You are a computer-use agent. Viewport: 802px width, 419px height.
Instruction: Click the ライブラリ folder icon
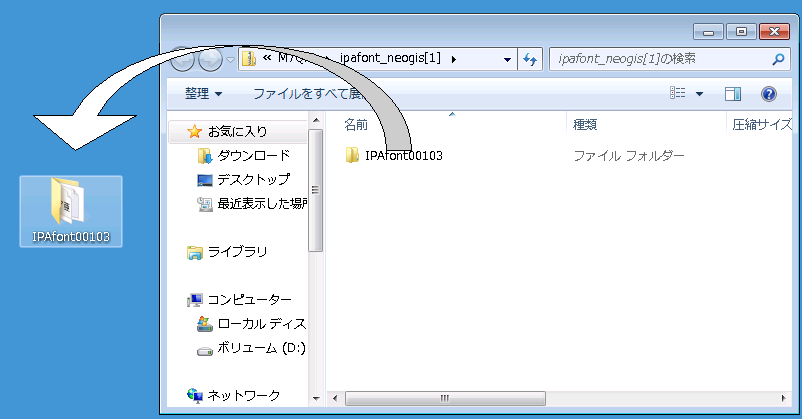pyautogui.click(x=194, y=252)
